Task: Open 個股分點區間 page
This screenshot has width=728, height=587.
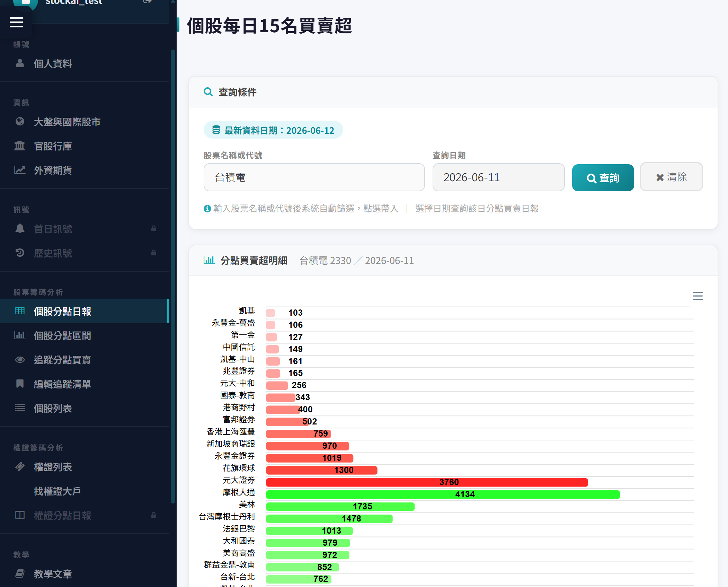Action: tap(62, 336)
